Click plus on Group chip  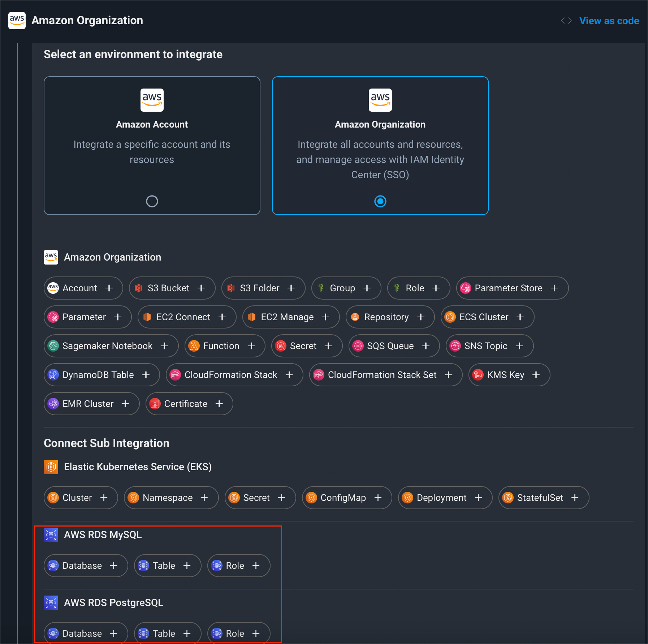click(367, 288)
